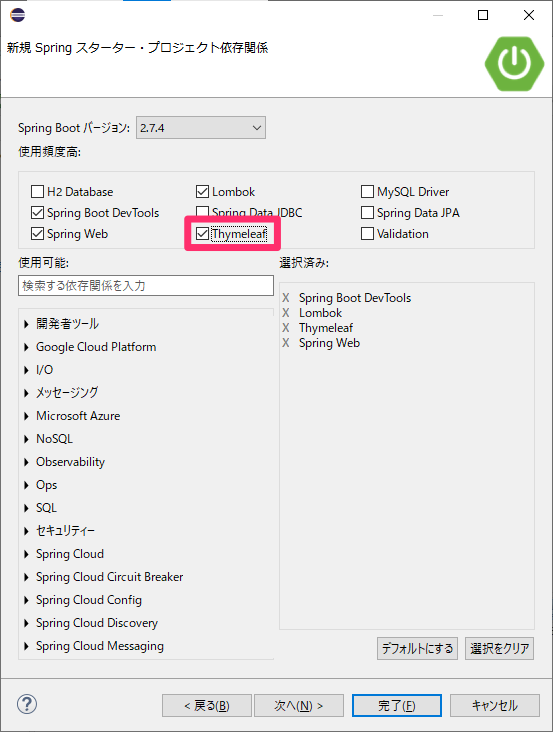Check the MySQL Driver checkbox
Screen dimensions: 553x732
367,191
